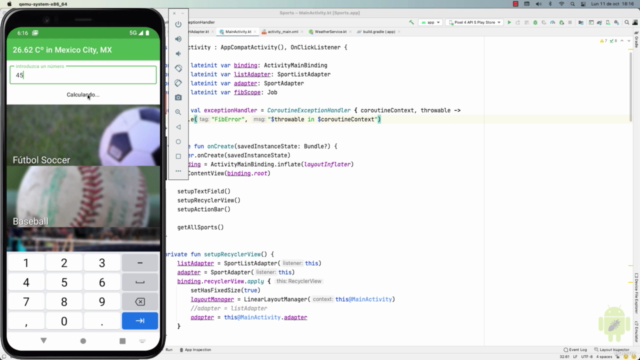Tap the minus key on the keypad
640x360 pixels.
(140, 263)
